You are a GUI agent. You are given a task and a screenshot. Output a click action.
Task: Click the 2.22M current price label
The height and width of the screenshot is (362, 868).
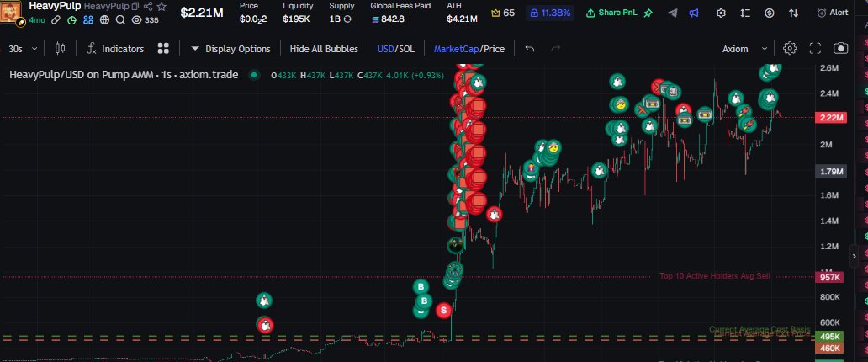[x=831, y=118]
